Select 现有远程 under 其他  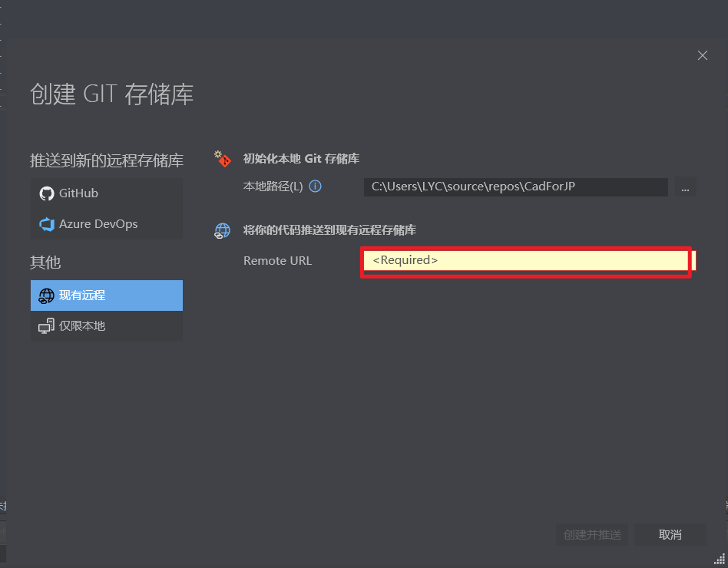pyautogui.click(x=106, y=296)
